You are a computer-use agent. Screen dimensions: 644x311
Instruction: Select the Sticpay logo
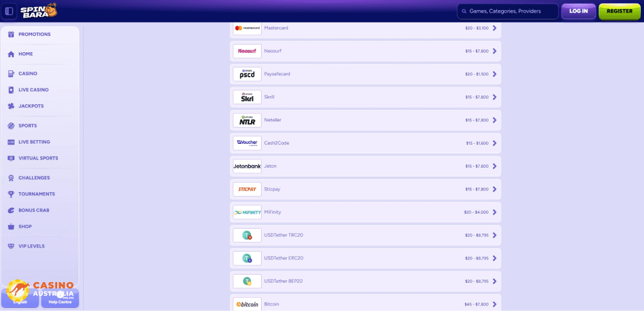point(247,189)
